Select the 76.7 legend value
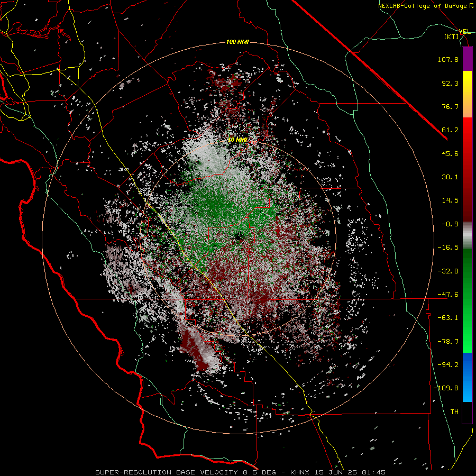 [x=450, y=106]
